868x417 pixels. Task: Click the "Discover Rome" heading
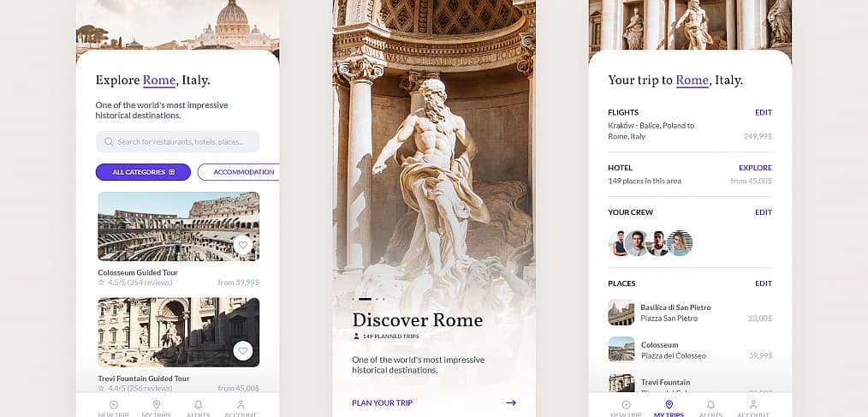(418, 320)
